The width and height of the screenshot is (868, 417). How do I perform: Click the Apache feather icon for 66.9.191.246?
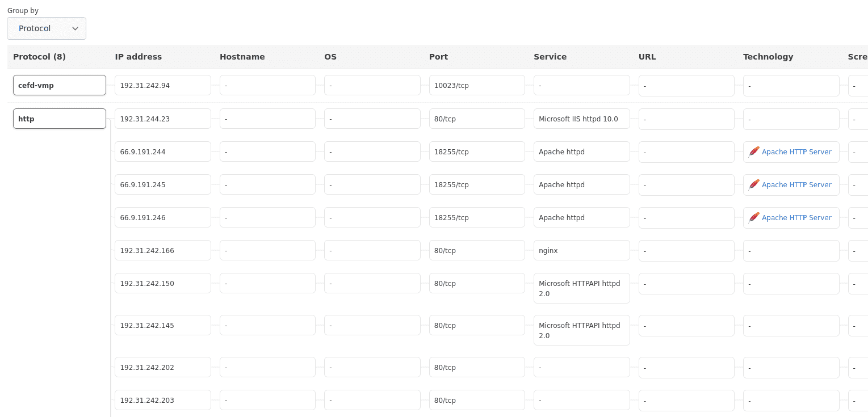coord(754,217)
